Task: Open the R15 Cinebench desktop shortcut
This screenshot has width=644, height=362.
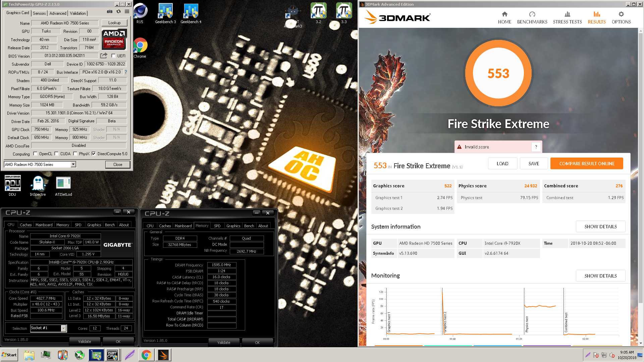Action: click(140, 13)
